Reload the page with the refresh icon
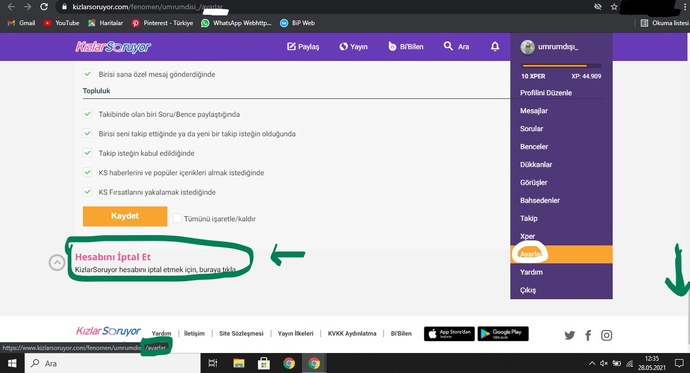The image size is (690, 373). click(x=44, y=7)
